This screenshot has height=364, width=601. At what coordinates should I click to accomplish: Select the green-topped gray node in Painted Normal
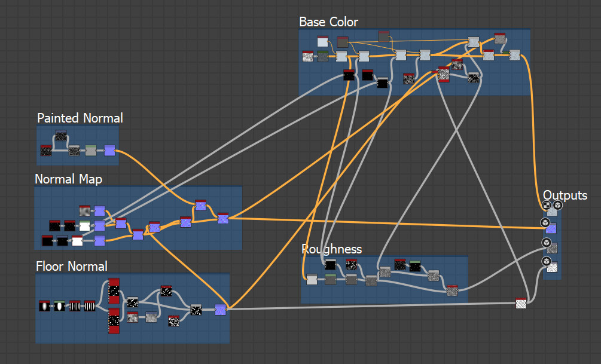91,150
